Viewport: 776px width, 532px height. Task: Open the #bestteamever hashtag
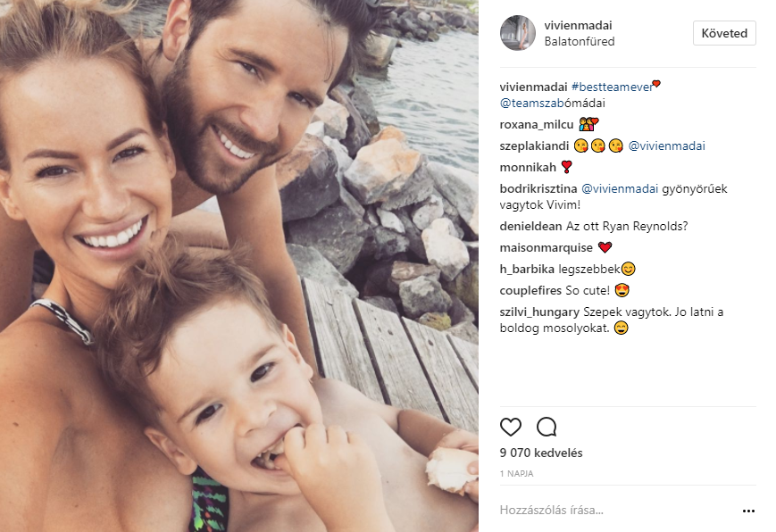click(613, 87)
